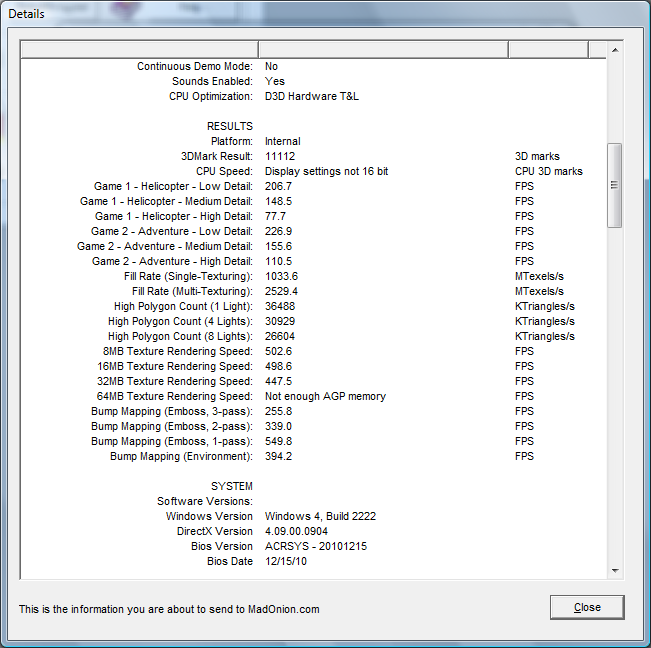Image resolution: width=651 pixels, height=648 pixels.
Task: Click the scrollbar down arrow
Action: (x=615, y=570)
